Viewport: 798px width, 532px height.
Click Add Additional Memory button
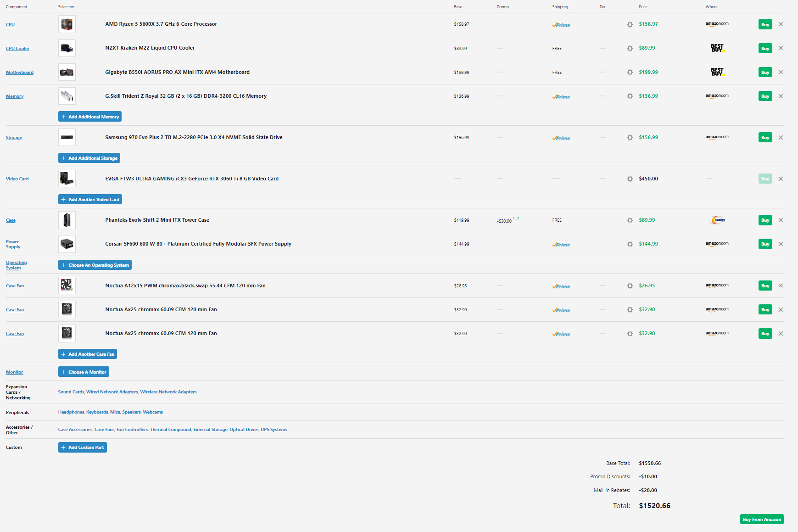[90, 117]
